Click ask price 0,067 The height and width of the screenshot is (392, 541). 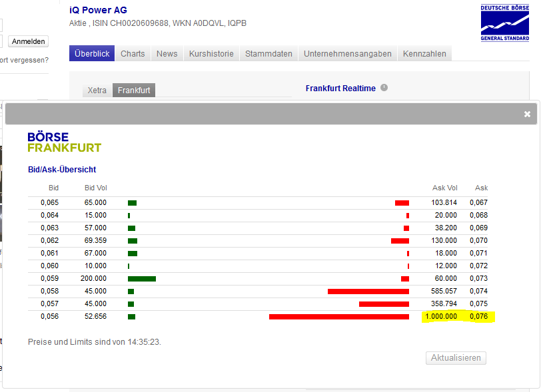click(x=479, y=202)
